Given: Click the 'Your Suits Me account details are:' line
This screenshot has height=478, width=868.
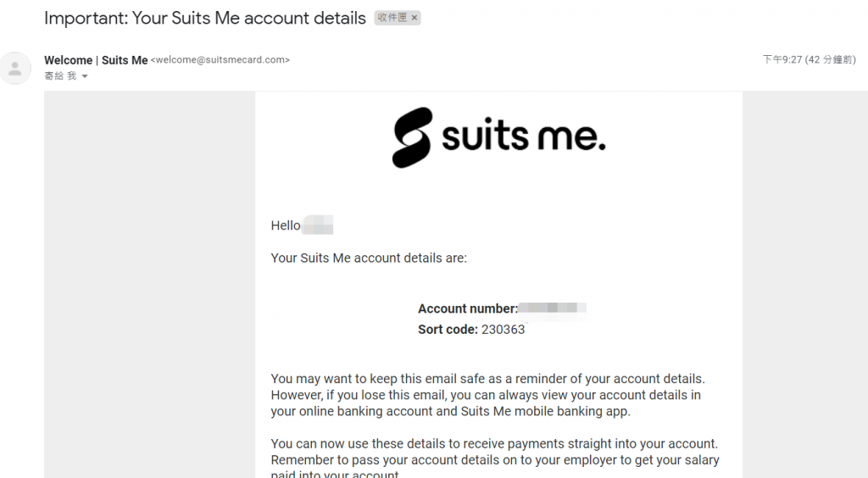Looking at the screenshot, I should [369, 258].
